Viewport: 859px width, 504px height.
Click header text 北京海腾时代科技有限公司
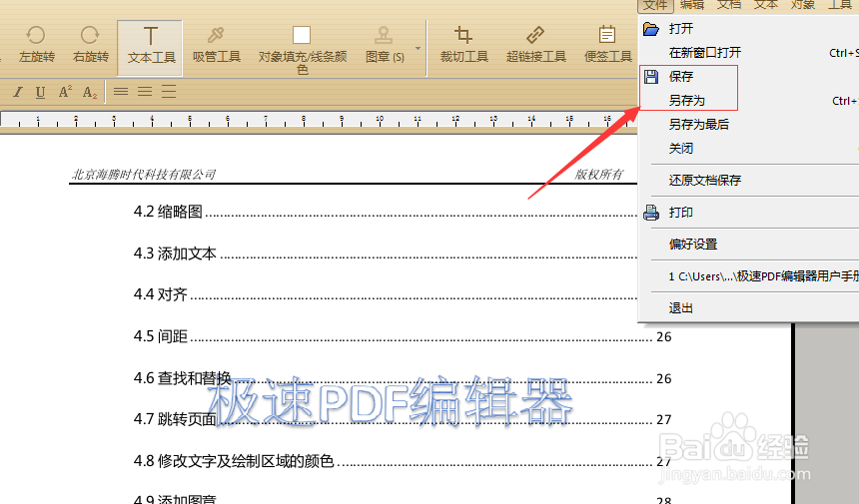click(144, 175)
